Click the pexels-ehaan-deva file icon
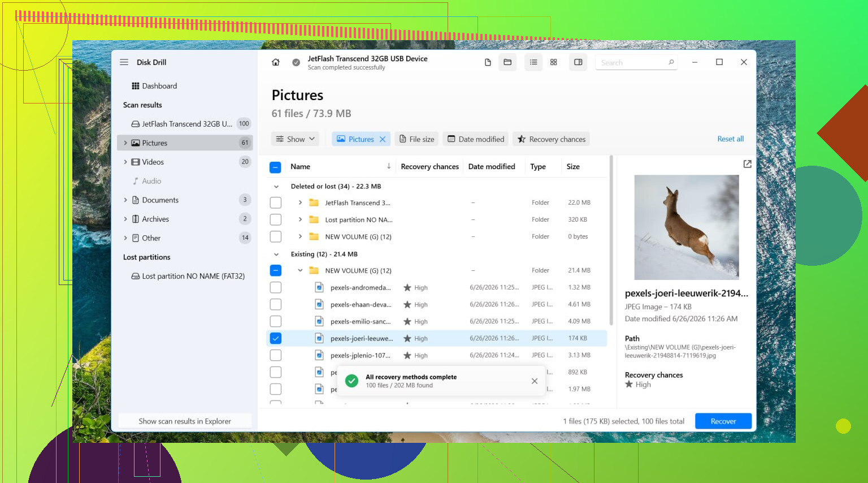Image resolution: width=868 pixels, height=483 pixels. [x=319, y=304]
